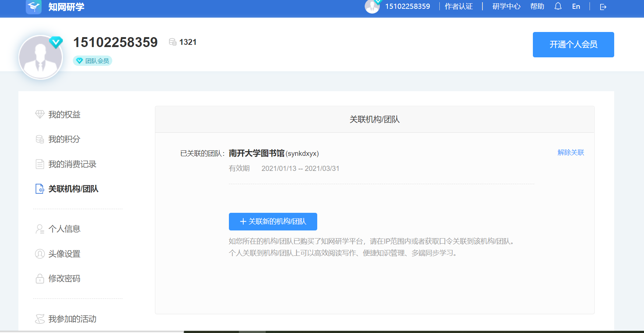Open 我的积分 in sidebar

tap(64, 139)
